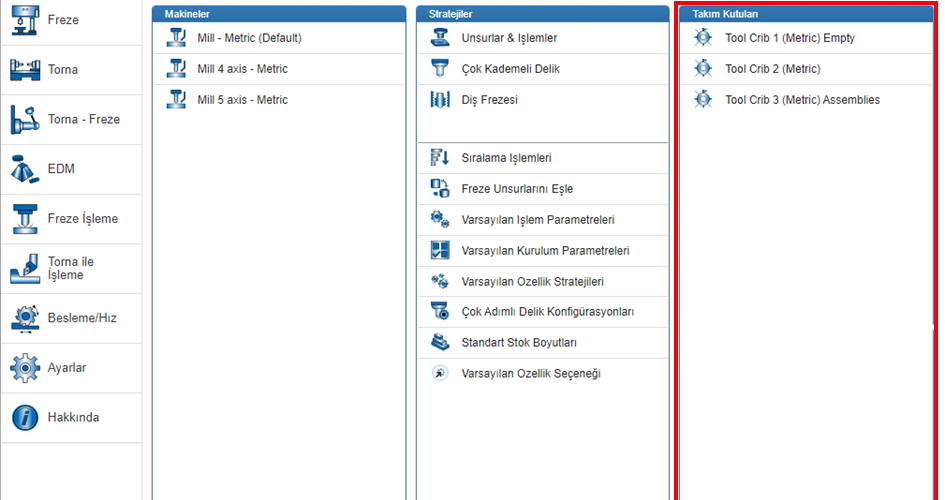Click the Freze milling machine icon
945x500 pixels.
pyautogui.click(x=25, y=20)
